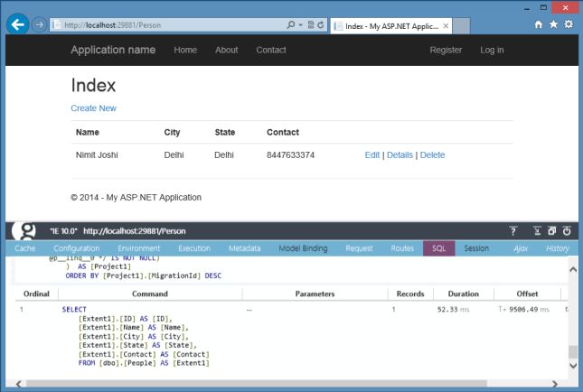The image size is (583, 392).
Task: Select the Model Binding tab
Action: pos(303,248)
